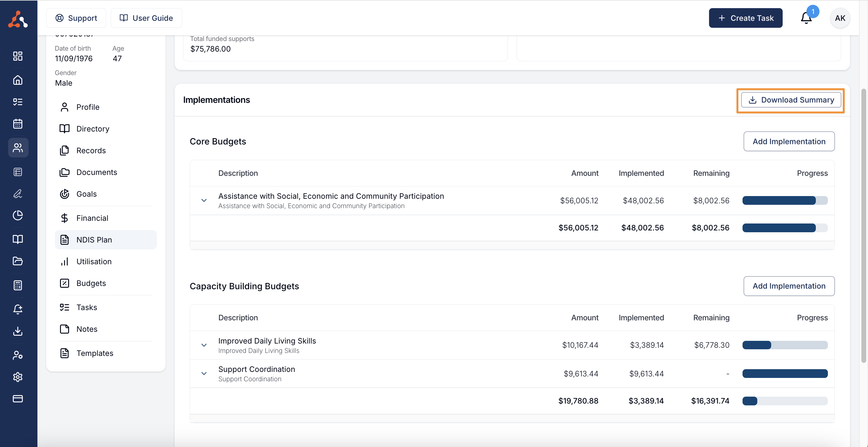Open the Utilisation menu item
Screen dimensions: 868x447
click(x=94, y=261)
